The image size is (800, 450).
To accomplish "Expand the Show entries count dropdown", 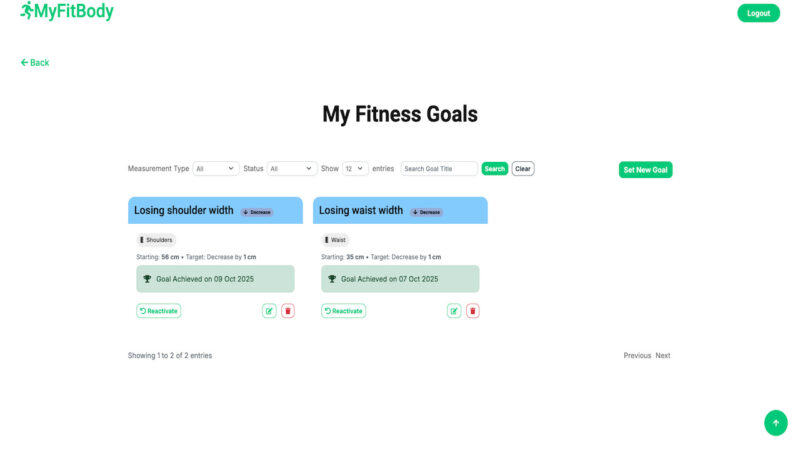I will tap(355, 169).
